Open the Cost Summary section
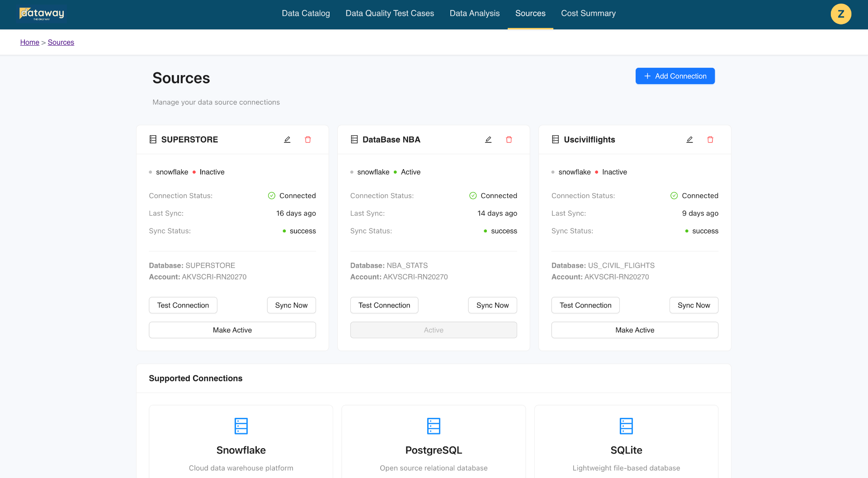The width and height of the screenshot is (868, 478). pyautogui.click(x=588, y=13)
